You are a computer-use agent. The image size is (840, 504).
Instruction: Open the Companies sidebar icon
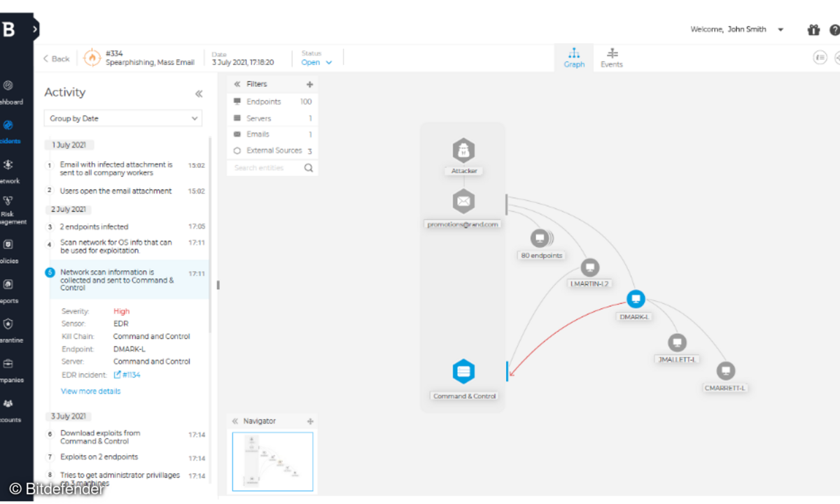[8, 364]
